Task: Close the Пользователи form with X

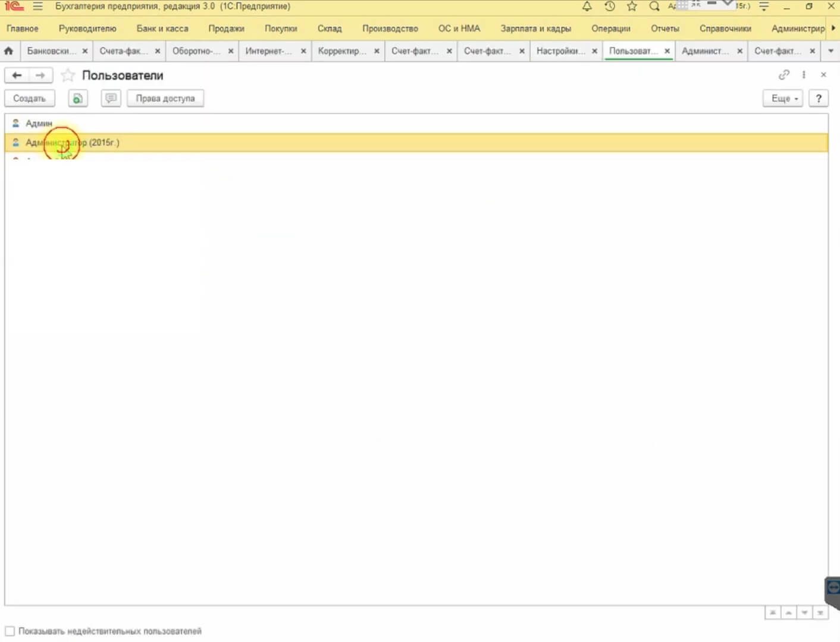Action: pos(823,75)
